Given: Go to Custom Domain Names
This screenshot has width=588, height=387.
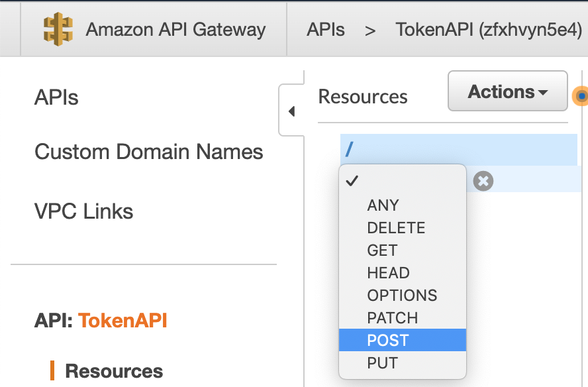Looking at the screenshot, I should [148, 152].
